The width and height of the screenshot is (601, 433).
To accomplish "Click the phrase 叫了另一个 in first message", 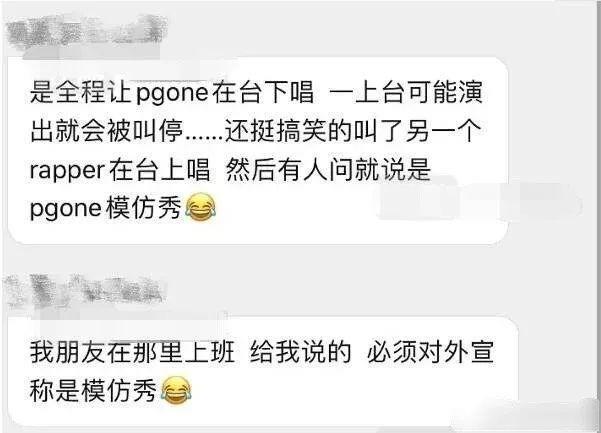I will click(417, 131).
